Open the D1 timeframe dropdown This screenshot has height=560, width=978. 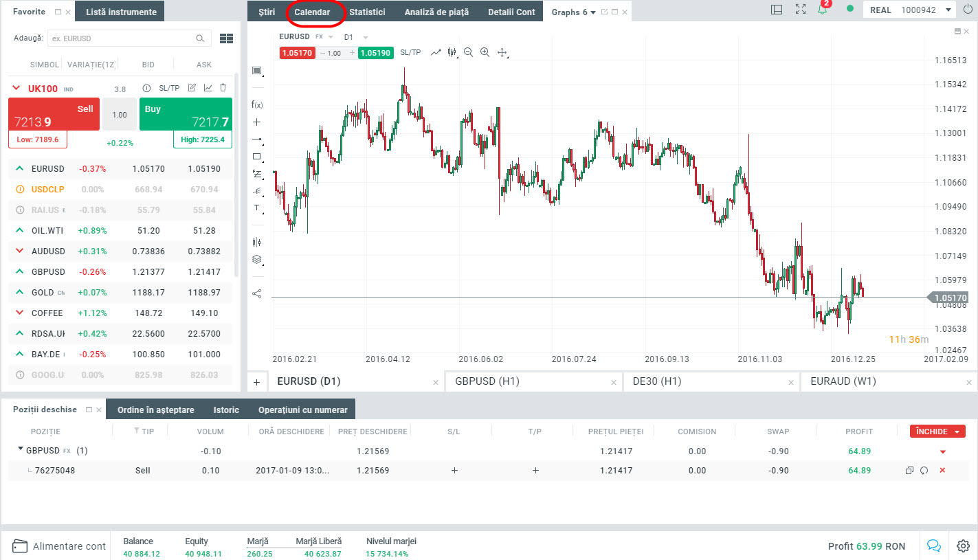point(356,37)
